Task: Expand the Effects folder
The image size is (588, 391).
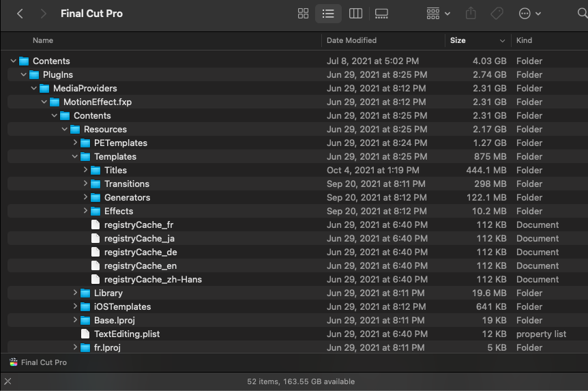Action: tap(85, 211)
